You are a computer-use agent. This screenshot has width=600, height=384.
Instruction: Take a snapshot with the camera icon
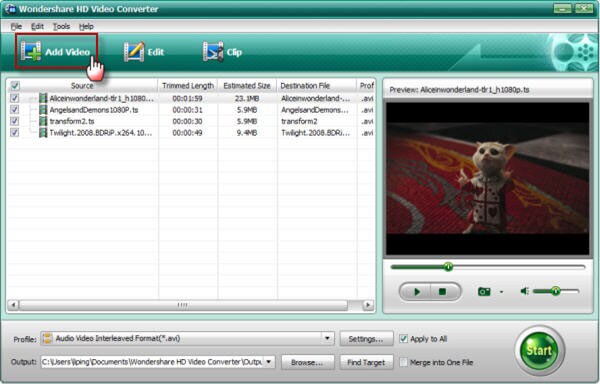click(484, 292)
